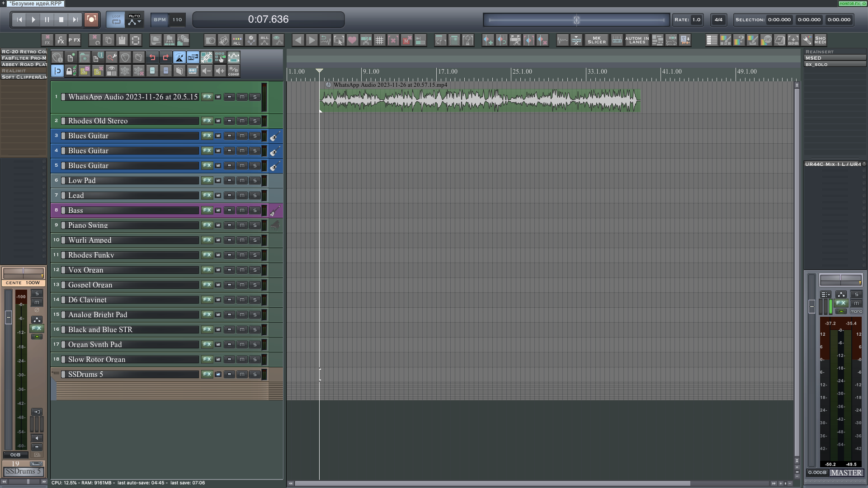Click the Undo arrow icon
The image size is (868, 488).
pos(152,57)
